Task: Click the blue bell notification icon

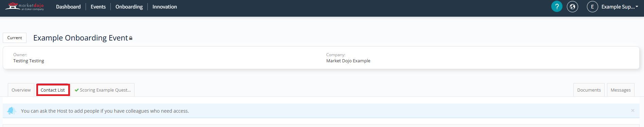Action: pos(12,111)
